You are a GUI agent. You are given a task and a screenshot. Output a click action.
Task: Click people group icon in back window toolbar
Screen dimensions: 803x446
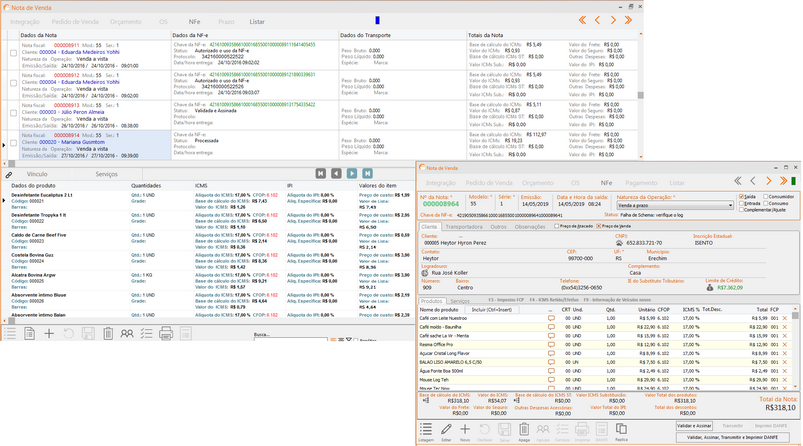tap(127, 334)
